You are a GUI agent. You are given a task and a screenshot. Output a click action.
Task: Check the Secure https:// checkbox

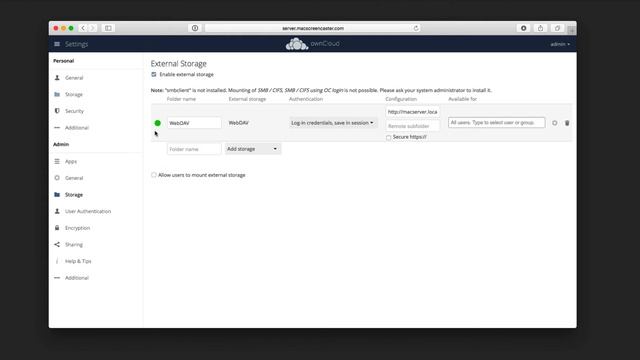coord(389,138)
